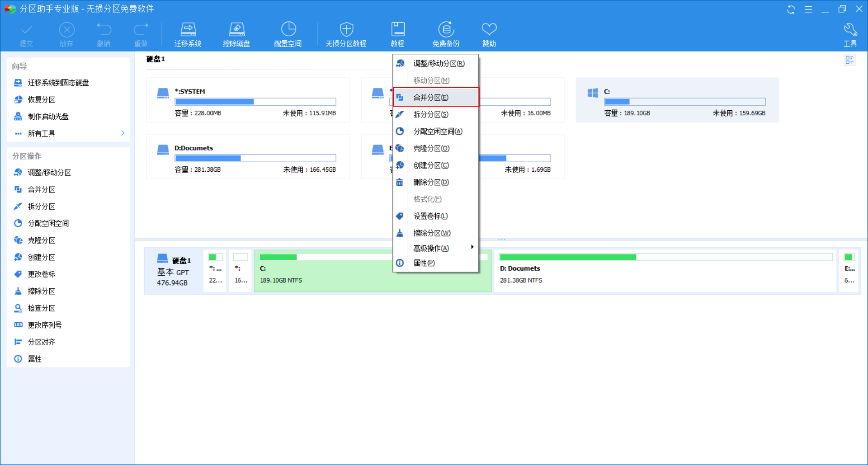This screenshot has height=465, width=868.
Task: Click 制作启动光盘 in the sidebar
Action: pyautogui.click(x=48, y=117)
